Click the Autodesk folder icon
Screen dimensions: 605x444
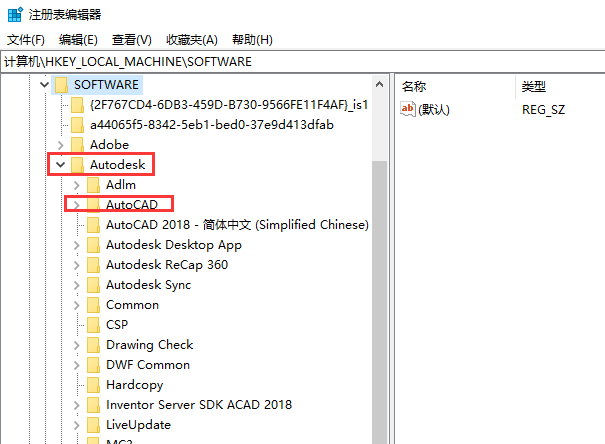78,165
